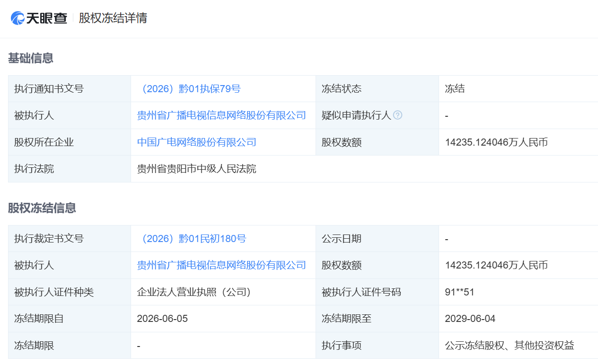
Task: Click the 天眼查 logo icon
Action: click(18, 18)
